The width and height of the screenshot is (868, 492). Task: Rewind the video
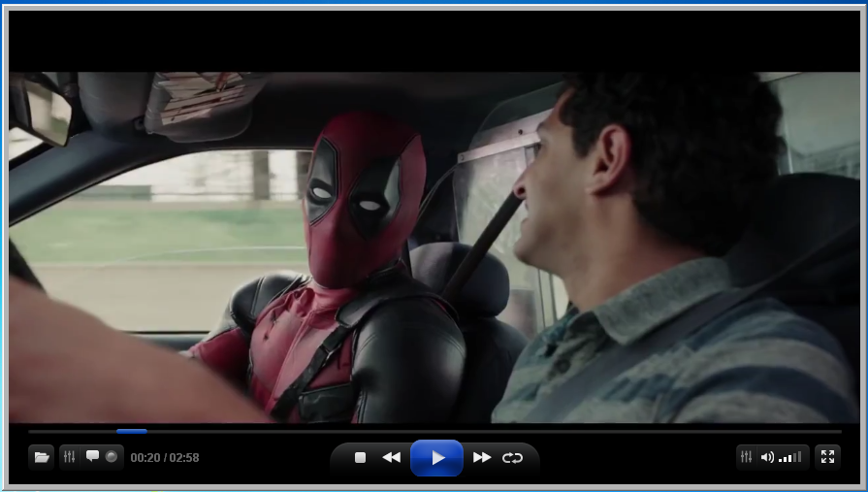392,458
